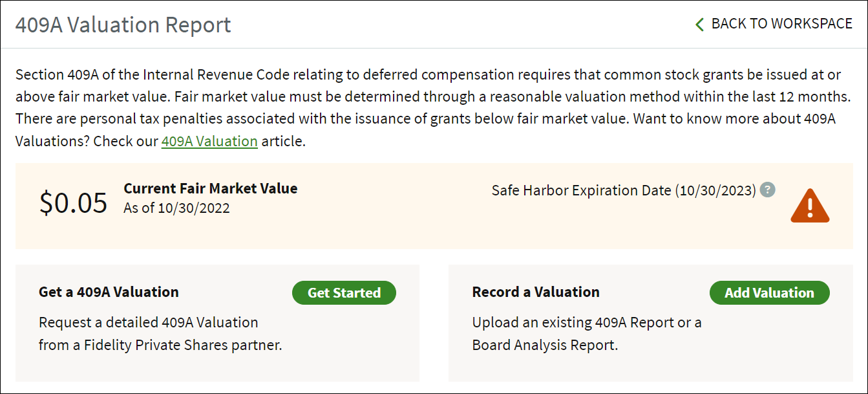
Task: Click the Get Started button
Action: tap(344, 292)
